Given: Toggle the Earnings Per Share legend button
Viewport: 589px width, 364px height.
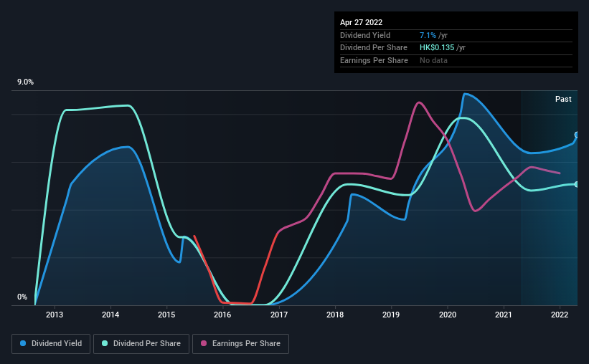Looking at the screenshot, I should pos(240,344).
